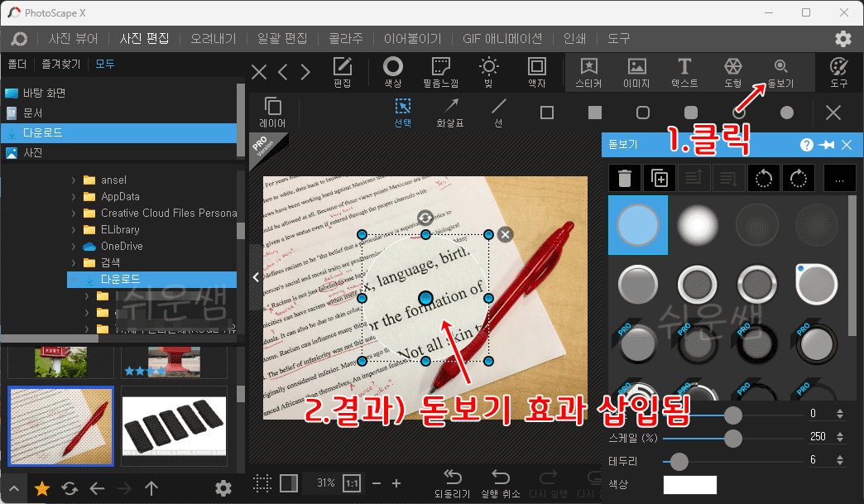Open application settings gear
864x504 pixels.
coord(843,39)
